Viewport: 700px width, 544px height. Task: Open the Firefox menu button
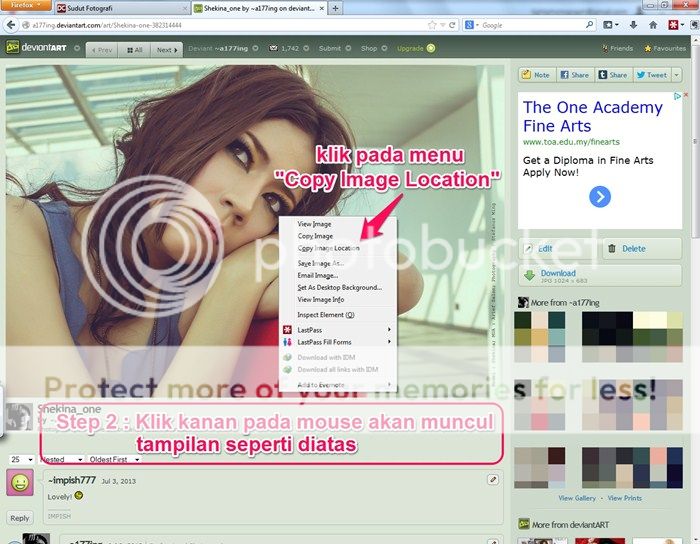click(24, 7)
